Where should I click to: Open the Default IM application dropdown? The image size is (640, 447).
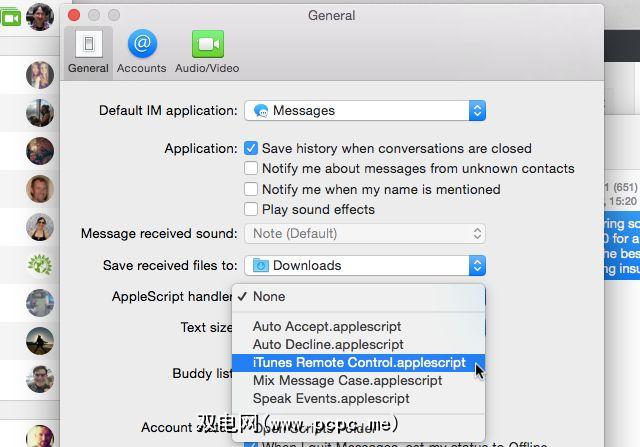pos(365,111)
